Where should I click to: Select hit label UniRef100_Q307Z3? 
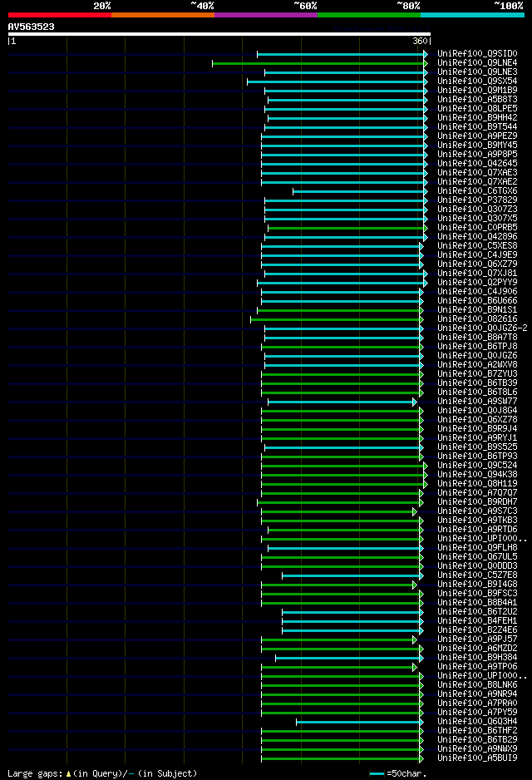tap(477, 209)
